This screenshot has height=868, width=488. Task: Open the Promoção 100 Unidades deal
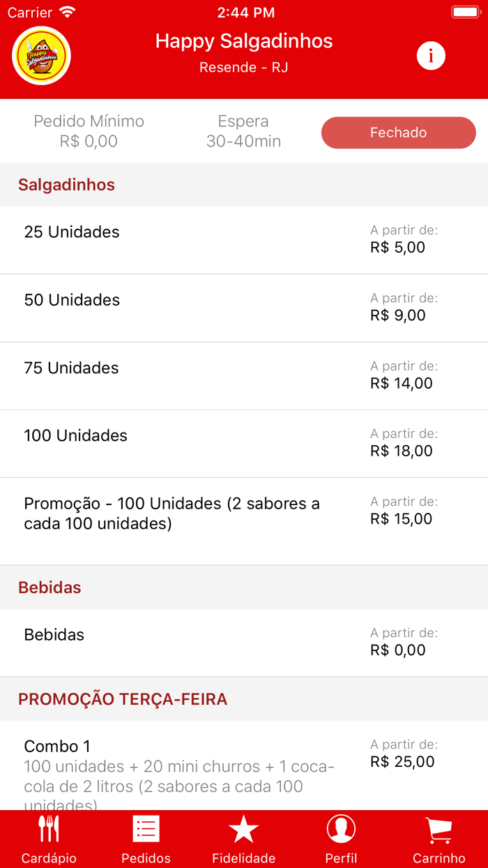(244, 511)
